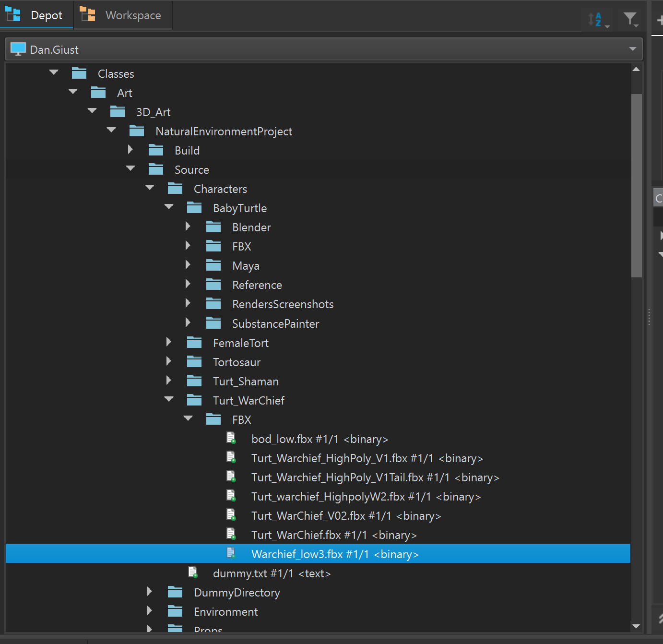Click the tree scrollbar up arrow
The width and height of the screenshot is (663, 644).
(x=636, y=70)
